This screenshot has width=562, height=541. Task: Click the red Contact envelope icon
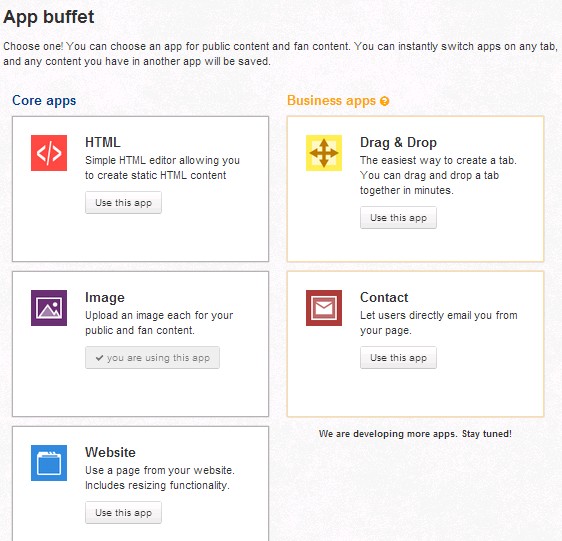(324, 308)
